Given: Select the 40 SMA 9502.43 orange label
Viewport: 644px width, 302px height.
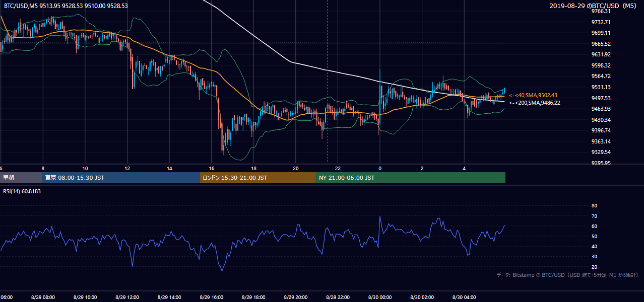Looking at the screenshot, I should point(533,95).
